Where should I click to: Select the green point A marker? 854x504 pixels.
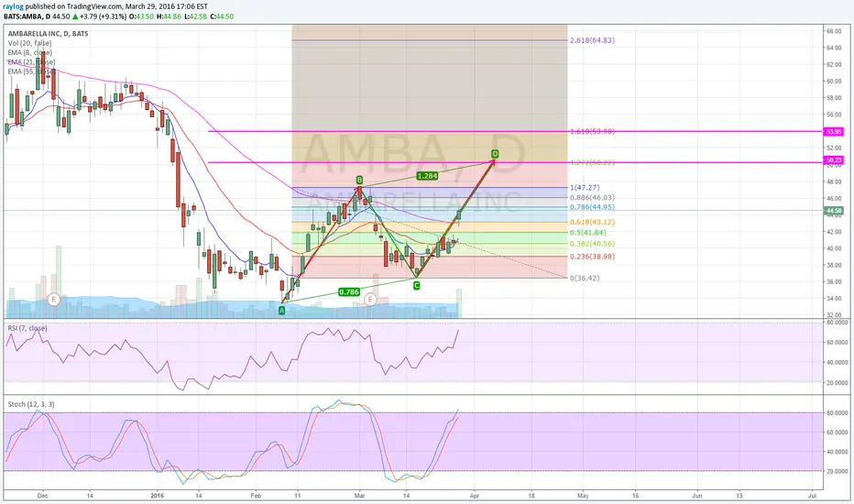[x=281, y=310]
